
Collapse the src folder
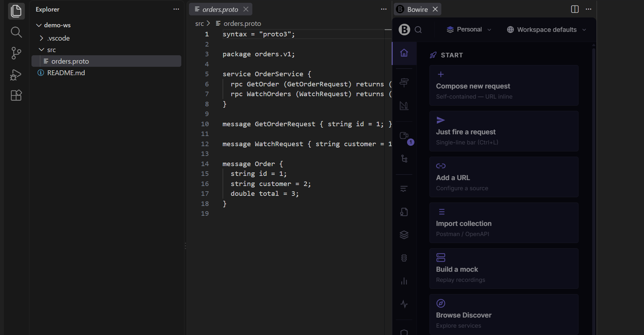click(x=41, y=50)
